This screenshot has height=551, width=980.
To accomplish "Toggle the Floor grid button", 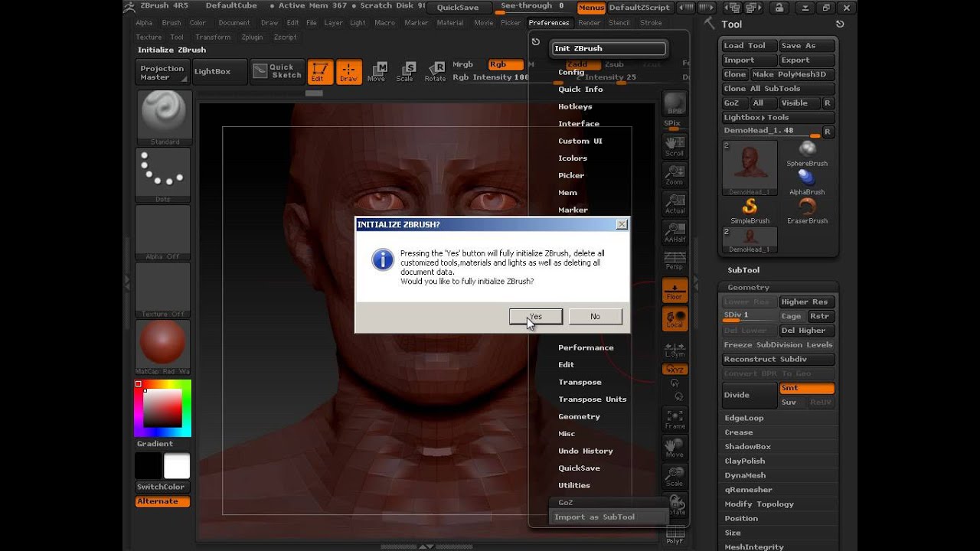I will click(675, 289).
